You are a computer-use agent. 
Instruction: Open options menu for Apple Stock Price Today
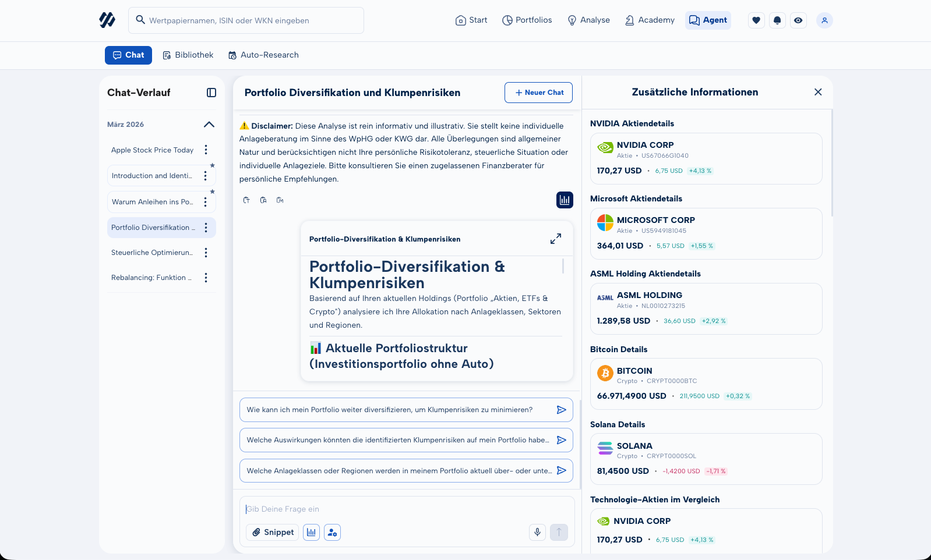(x=206, y=150)
